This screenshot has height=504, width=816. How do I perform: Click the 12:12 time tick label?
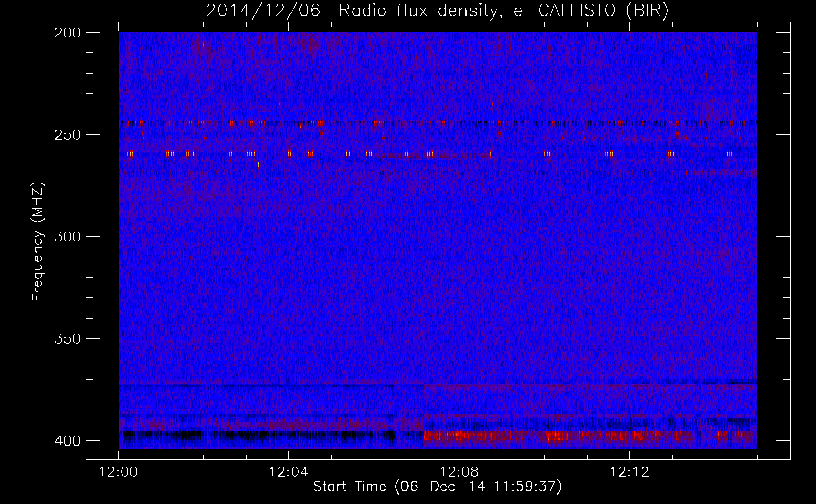(629, 472)
